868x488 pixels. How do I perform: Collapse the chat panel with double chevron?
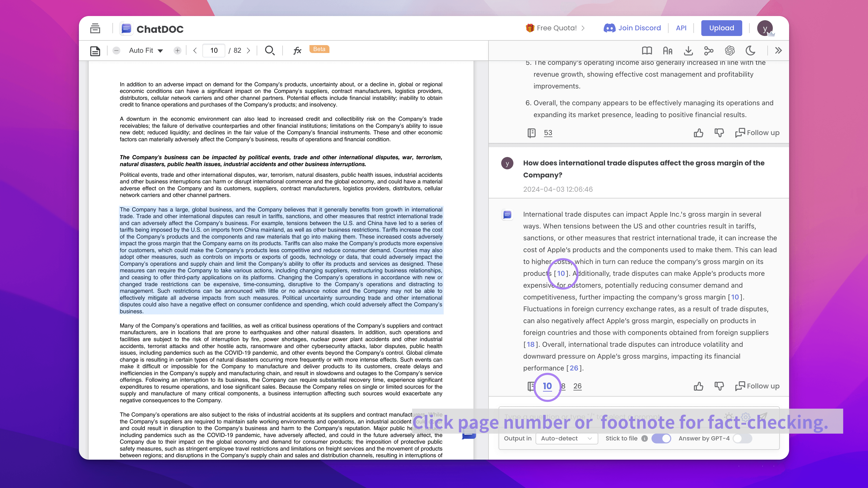(x=778, y=51)
